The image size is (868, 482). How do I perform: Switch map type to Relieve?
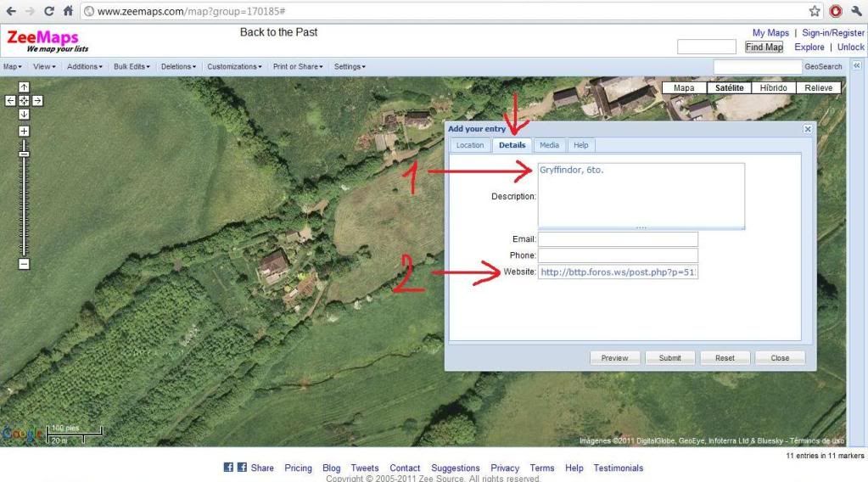point(818,87)
